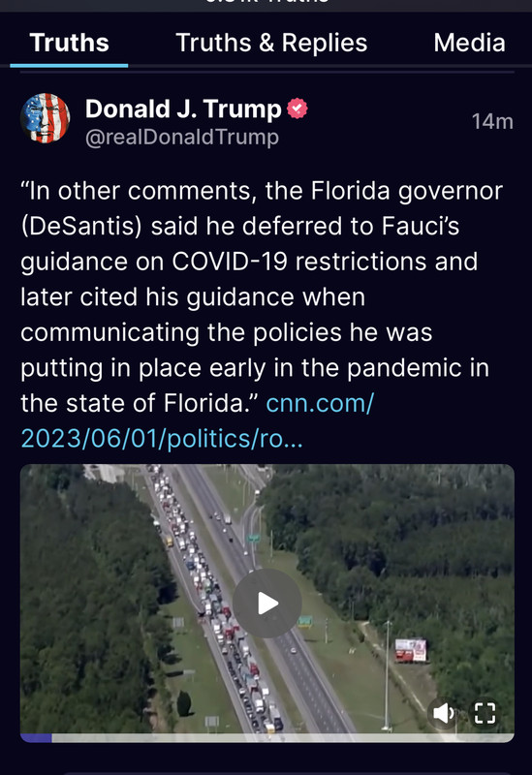Open the cnn.com article link
The width and height of the screenshot is (532, 775).
pos(320,403)
